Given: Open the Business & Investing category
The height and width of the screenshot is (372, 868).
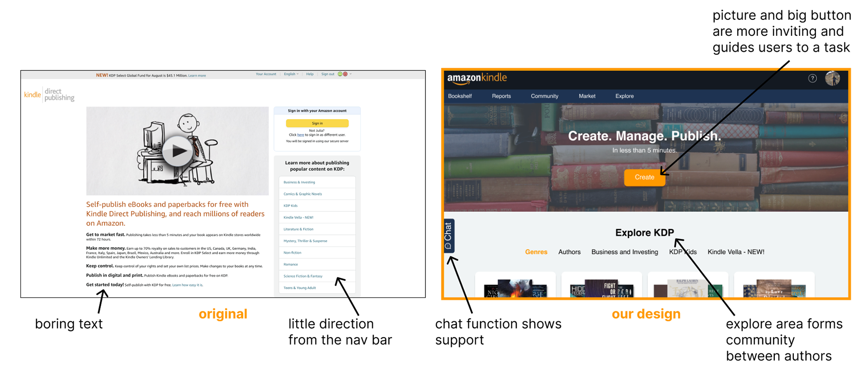Looking at the screenshot, I should (x=317, y=182).
